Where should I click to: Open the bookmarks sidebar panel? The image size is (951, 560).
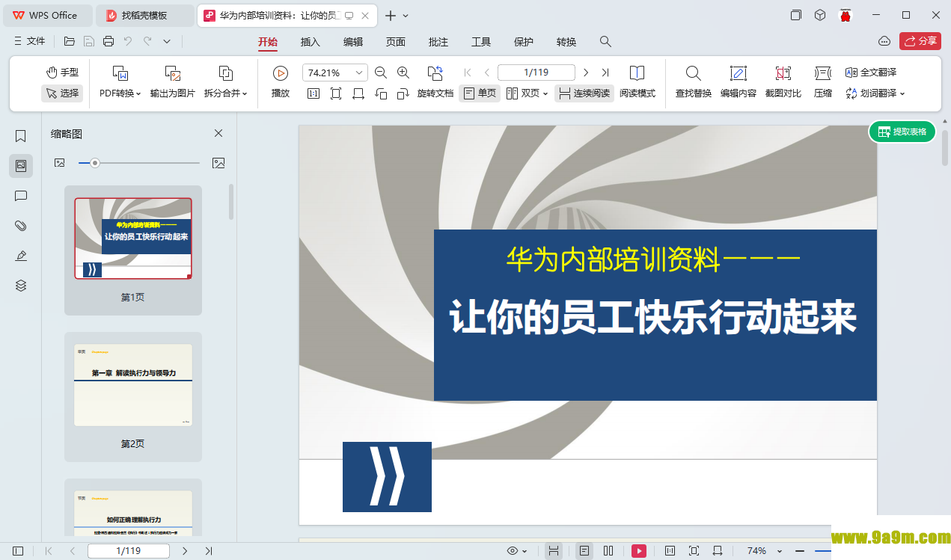[x=21, y=136]
